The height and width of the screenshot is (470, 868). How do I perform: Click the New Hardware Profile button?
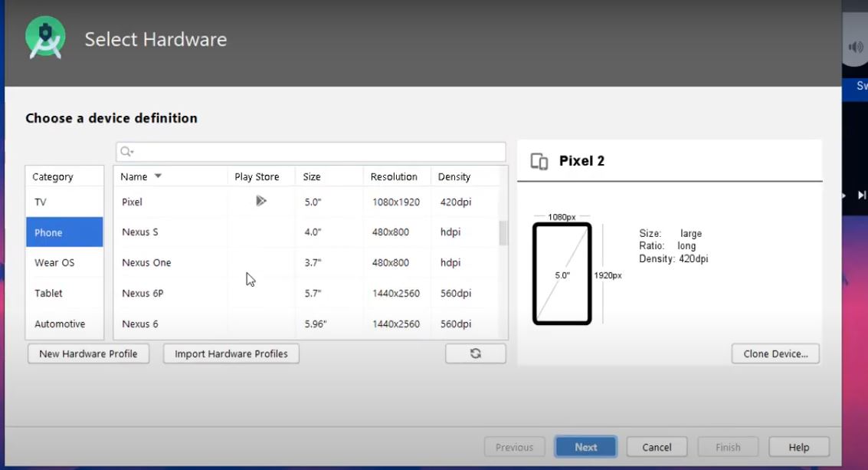89,353
